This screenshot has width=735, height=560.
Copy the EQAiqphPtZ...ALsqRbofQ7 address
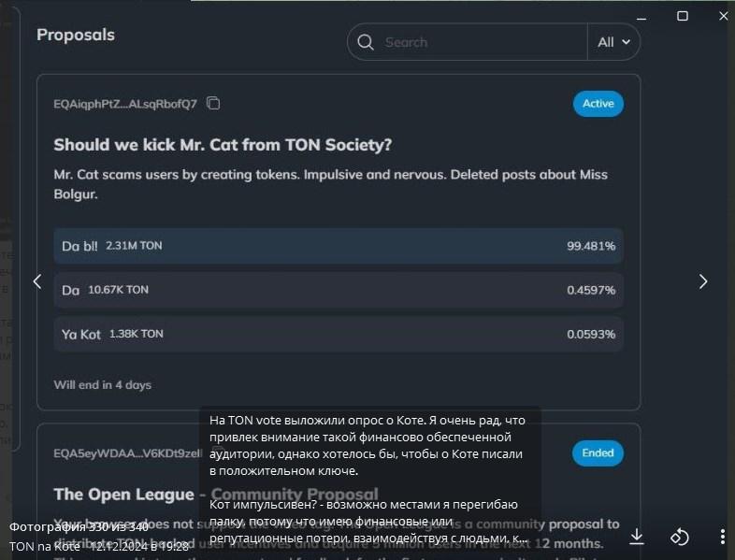point(213,103)
